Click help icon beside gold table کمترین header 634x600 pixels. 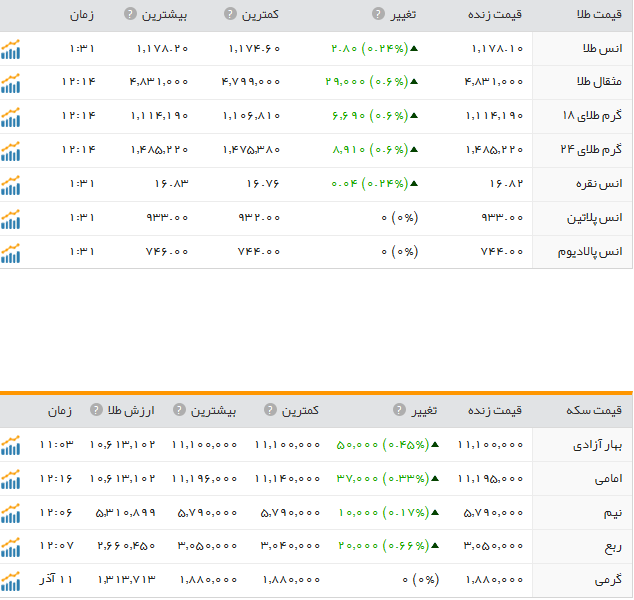(230, 14)
